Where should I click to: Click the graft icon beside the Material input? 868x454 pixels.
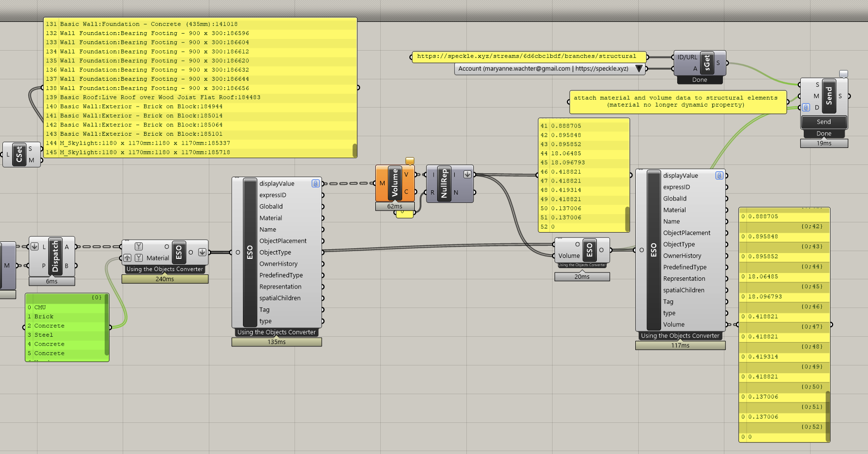point(139,258)
